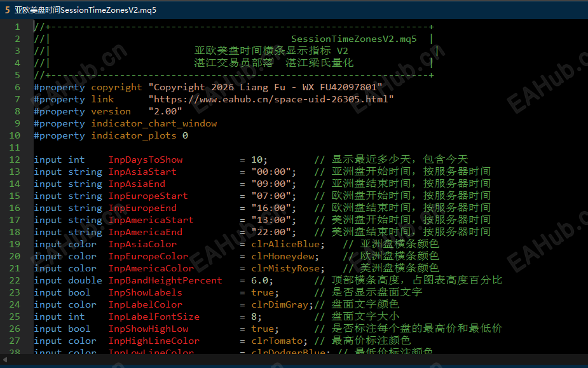Click the copyright string on line 6
This screenshot has height=368, width=588.
pos(266,88)
